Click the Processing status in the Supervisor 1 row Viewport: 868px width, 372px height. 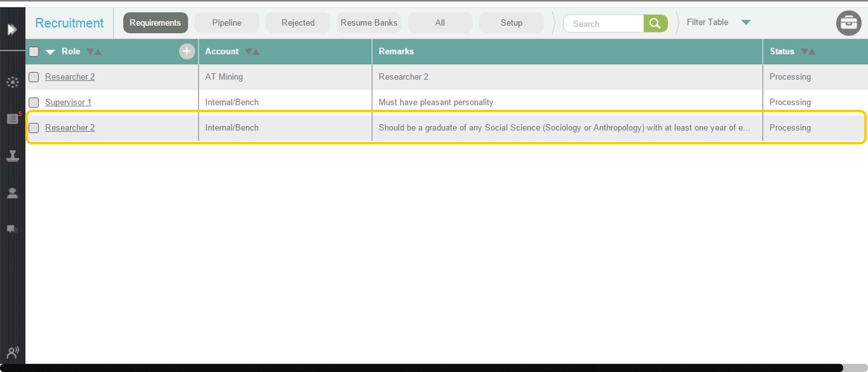[x=790, y=102]
